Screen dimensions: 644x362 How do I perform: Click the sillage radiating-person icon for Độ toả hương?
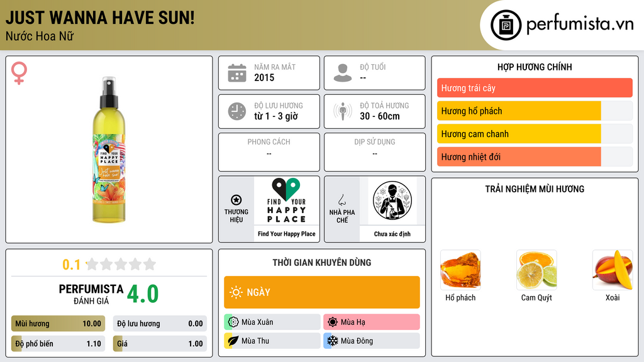tap(343, 111)
